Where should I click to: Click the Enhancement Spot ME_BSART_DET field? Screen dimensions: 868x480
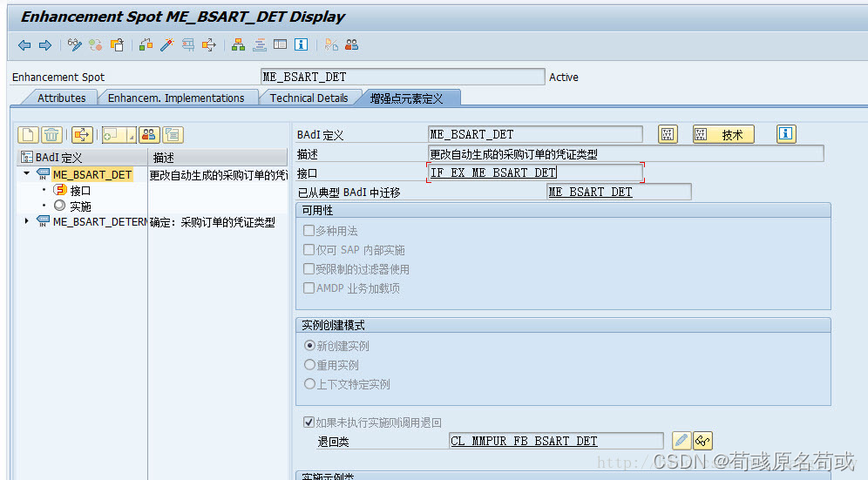[x=403, y=77]
